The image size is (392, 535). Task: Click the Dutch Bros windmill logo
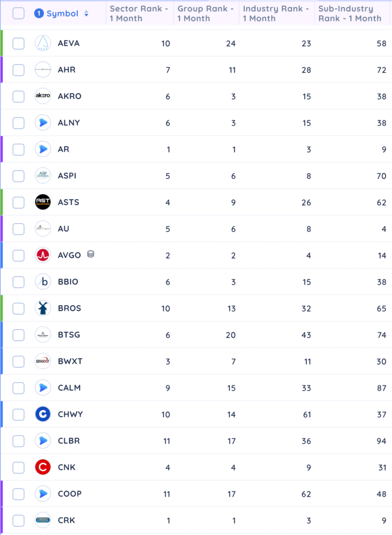pos(43,308)
